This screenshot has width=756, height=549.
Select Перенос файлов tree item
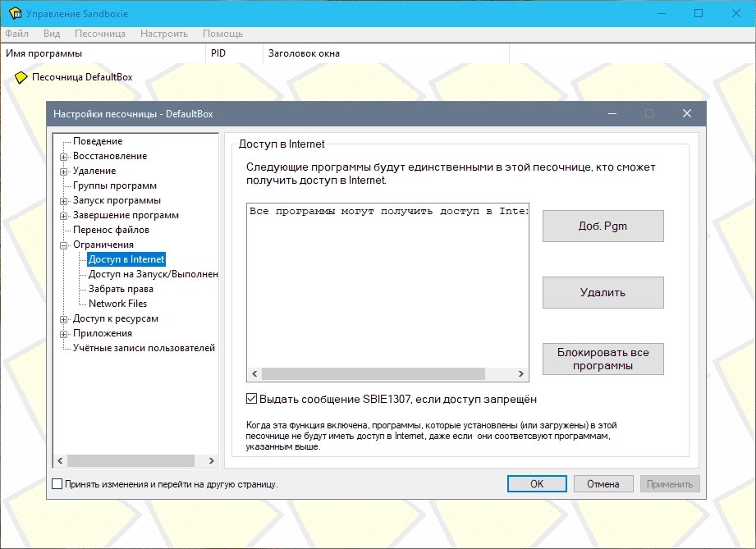pos(111,230)
